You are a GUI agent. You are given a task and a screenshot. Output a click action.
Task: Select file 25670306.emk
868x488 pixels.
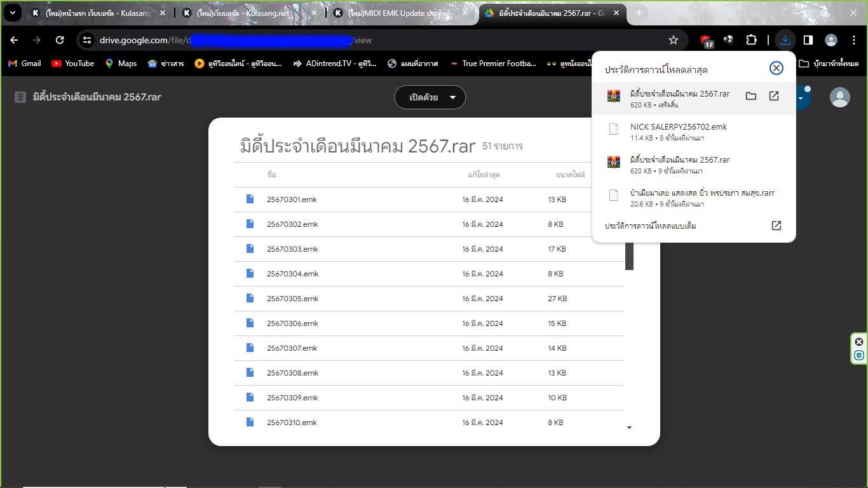tap(429, 323)
